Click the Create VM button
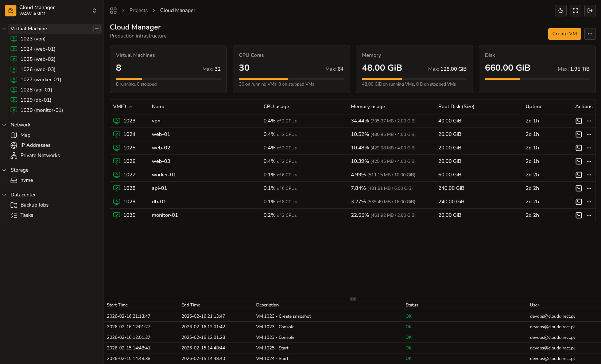 click(565, 34)
